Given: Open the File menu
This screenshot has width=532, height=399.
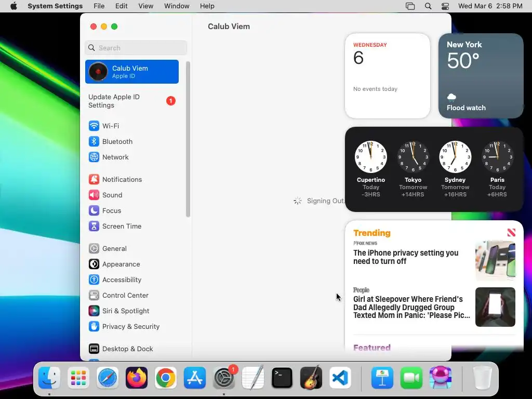Looking at the screenshot, I should pos(99,6).
